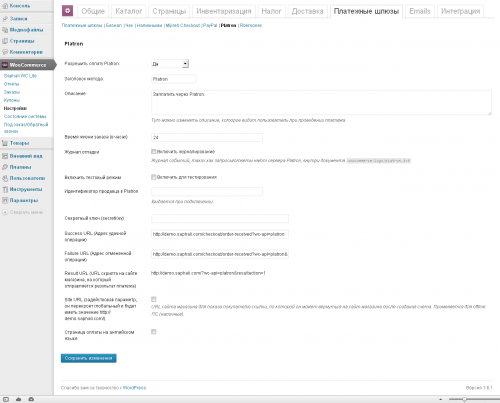The height and width of the screenshot is (403, 500).
Task: Click the Страницы pages icon
Action: pyautogui.click(x=5, y=41)
